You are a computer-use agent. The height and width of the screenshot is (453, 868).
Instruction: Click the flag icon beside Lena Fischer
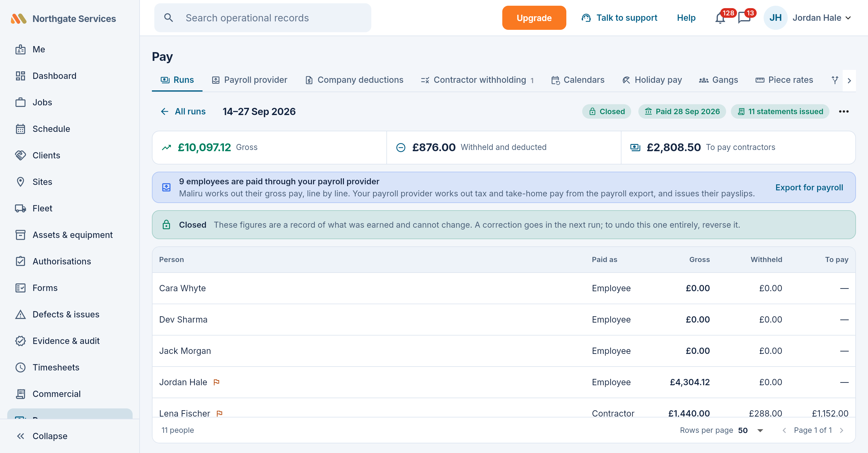pyautogui.click(x=220, y=414)
